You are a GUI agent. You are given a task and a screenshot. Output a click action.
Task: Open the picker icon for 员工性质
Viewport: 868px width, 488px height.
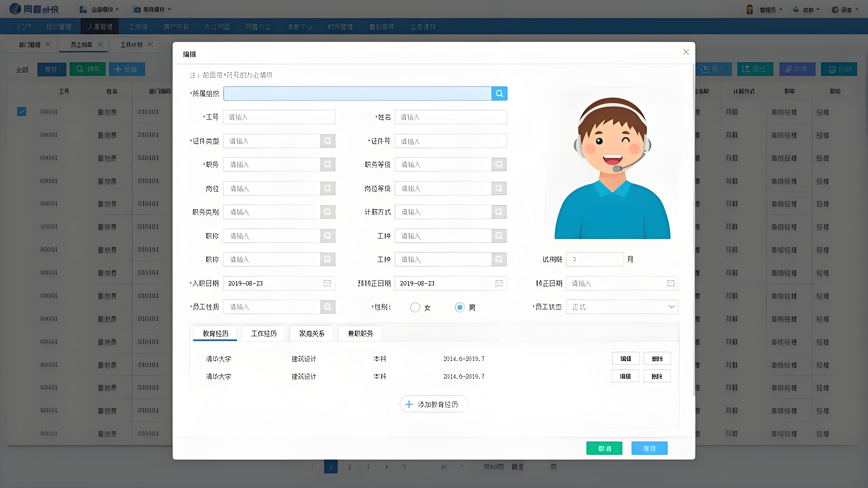[x=328, y=307]
